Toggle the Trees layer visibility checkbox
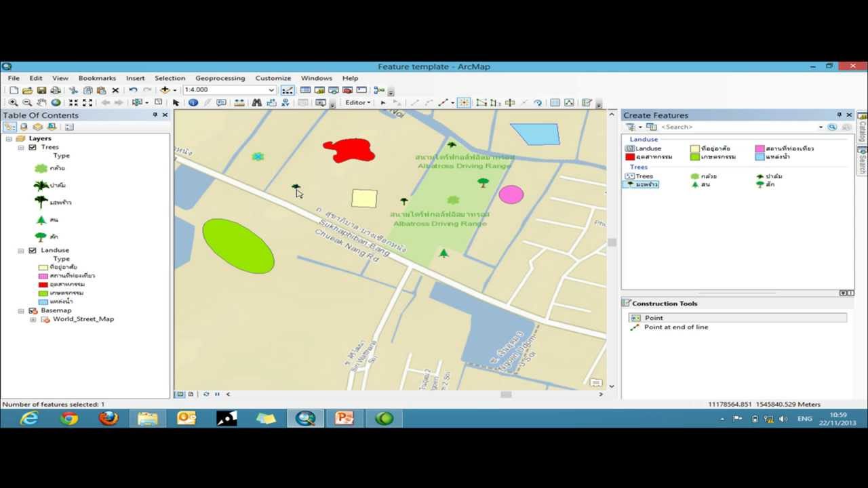Image resolution: width=868 pixels, height=488 pixels. [x=32, y=147]
